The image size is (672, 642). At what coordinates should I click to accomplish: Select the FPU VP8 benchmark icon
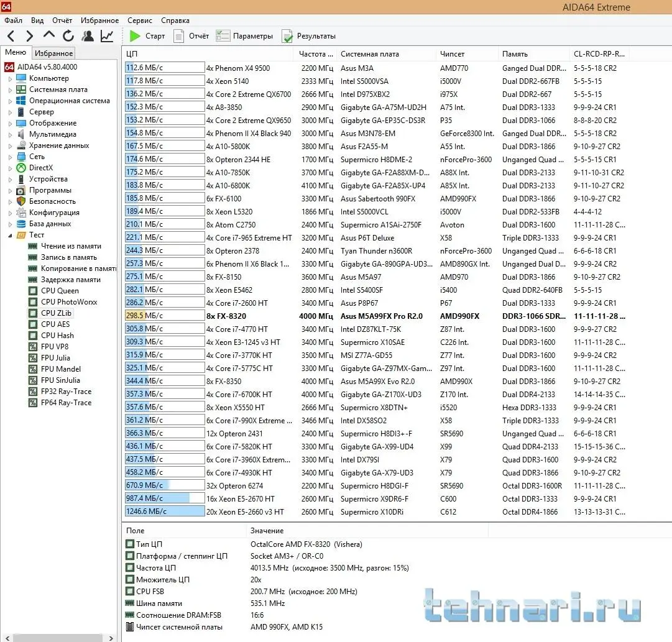click(32, 347)
